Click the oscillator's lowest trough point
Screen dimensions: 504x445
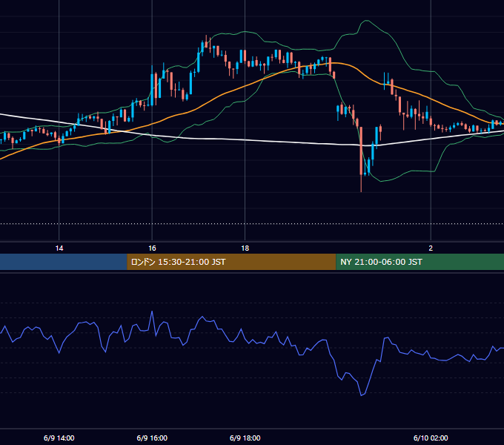point(361,395)
